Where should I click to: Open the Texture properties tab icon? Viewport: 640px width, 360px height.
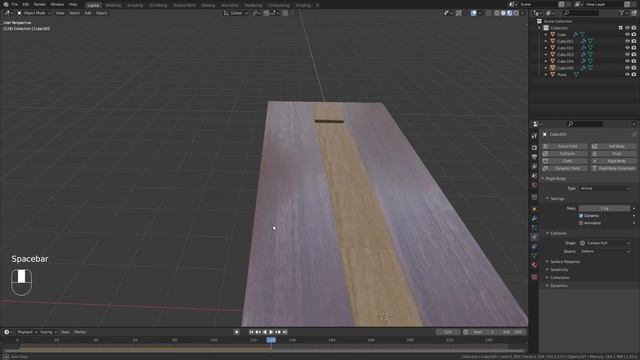click(x=534, y=277)
